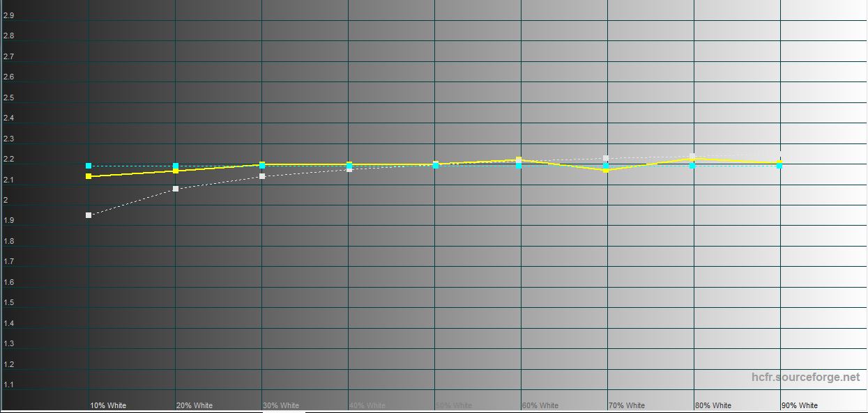Click the 2.7 gamma axis value
This screenshot has width=868, height=413.
point(8,56)
